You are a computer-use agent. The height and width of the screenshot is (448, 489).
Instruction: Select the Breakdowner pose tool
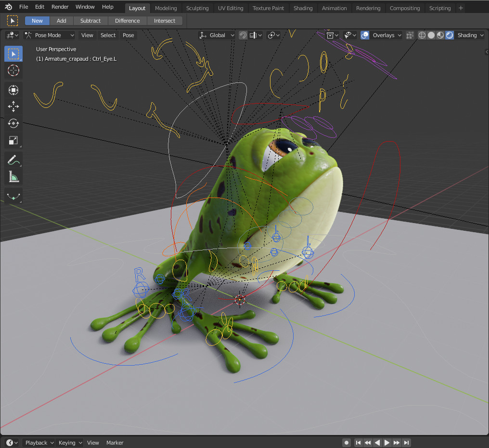click(x=13, y=197)
